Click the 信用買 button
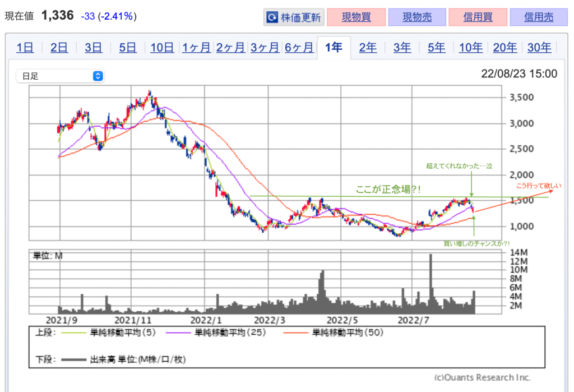574x392 pixels. pos(478,17)
